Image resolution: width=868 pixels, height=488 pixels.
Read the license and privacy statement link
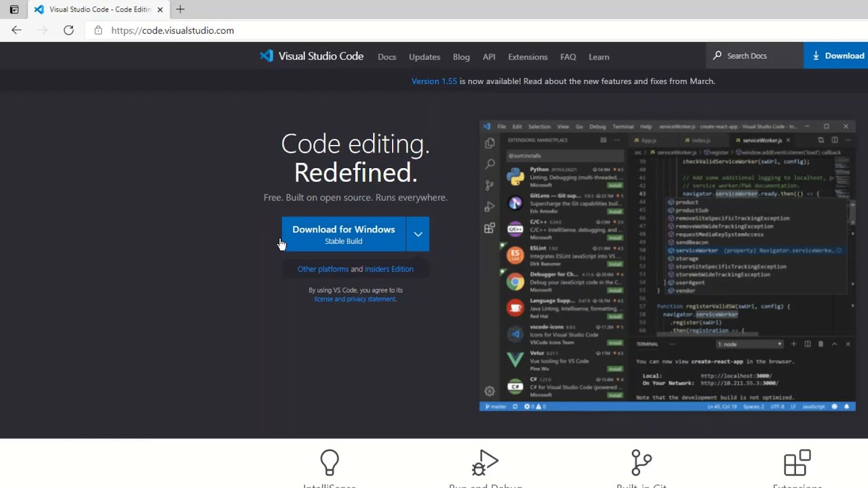(355, 299)
